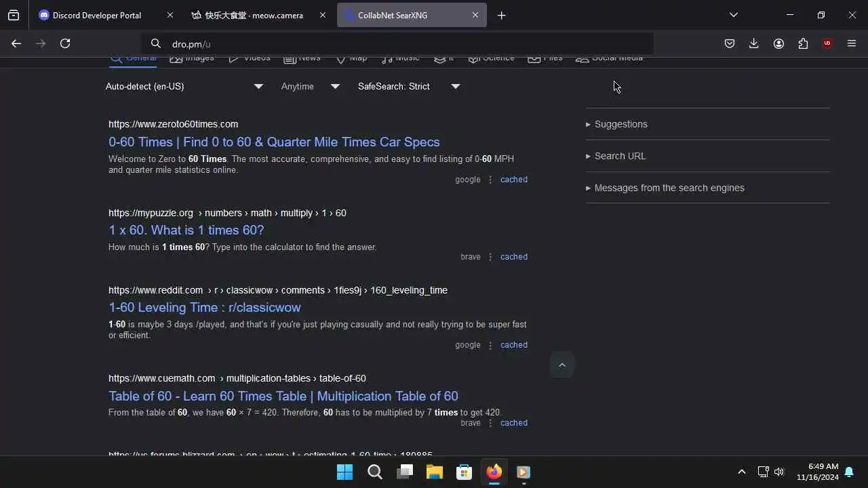868x488 pixels.
Task: Open the Firefox hamburger application menu
Action: (852, 43)
